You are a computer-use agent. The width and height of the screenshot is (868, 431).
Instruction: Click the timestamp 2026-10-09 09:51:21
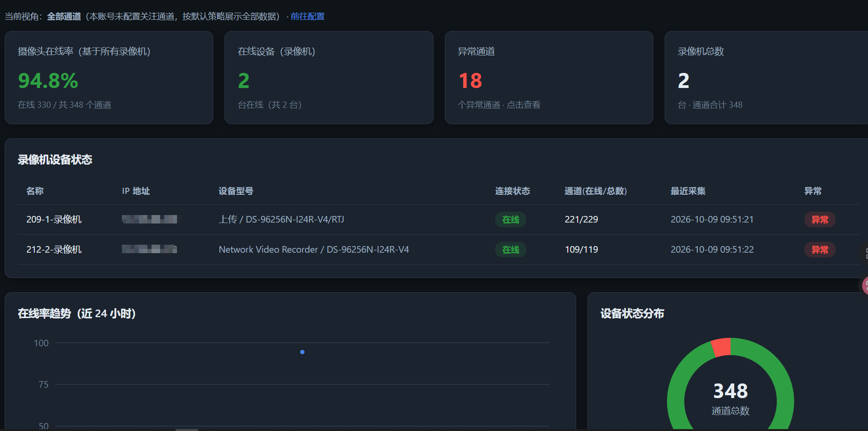pyautogui.click(x=712, y=220)
